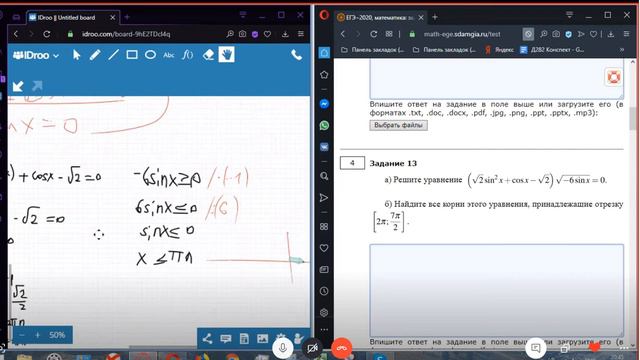Click the idroo.com address bar

[126, 34]
